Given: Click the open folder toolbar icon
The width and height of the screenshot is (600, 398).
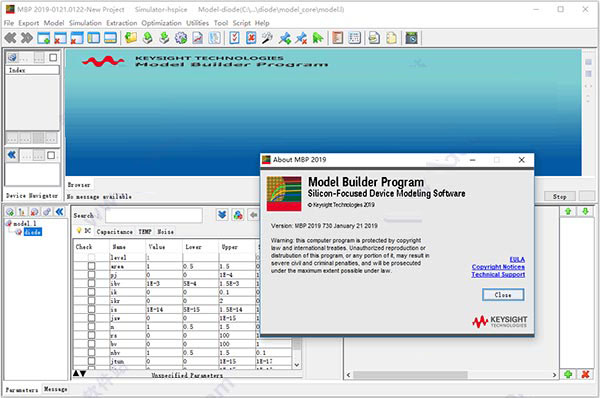Looking at the screenshot, I should tap(130, 38).
